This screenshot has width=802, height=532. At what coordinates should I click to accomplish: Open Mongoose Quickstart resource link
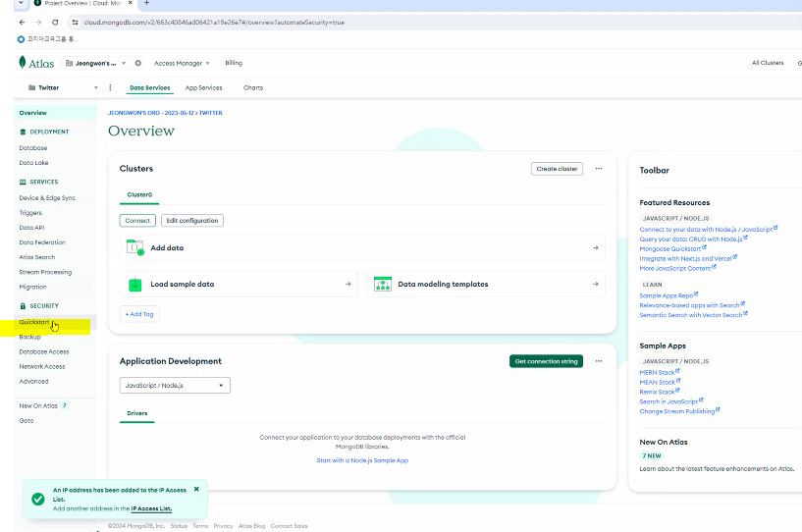[x=672, y=248]
